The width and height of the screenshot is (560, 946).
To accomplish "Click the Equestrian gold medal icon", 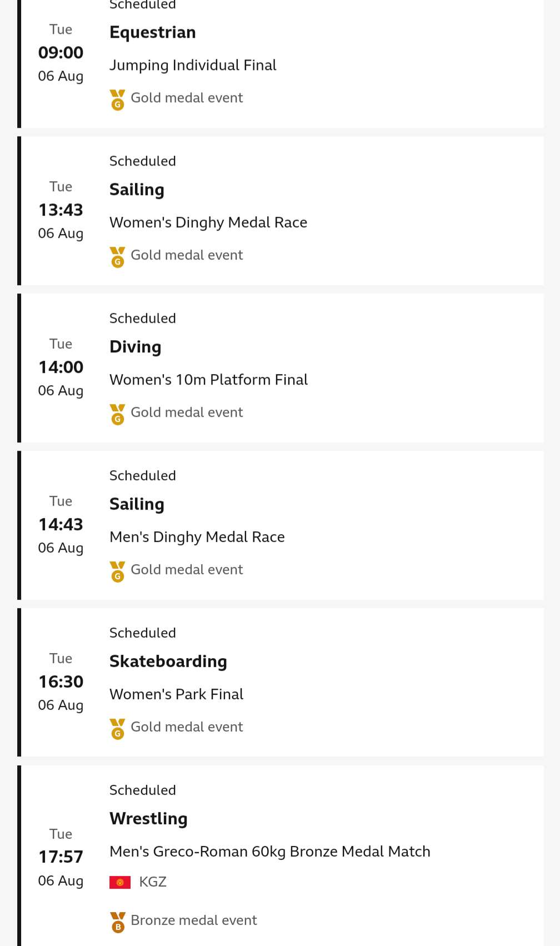I will click(117, 100).
